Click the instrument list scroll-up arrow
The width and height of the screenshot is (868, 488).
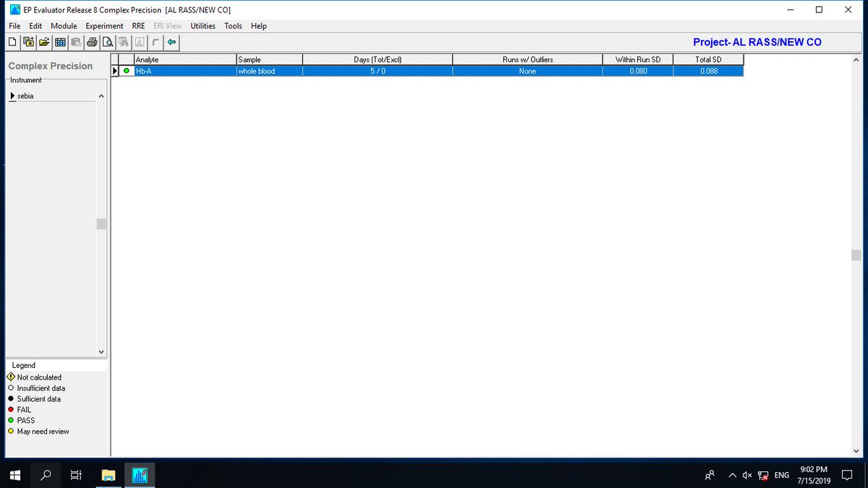coord(101,95)
